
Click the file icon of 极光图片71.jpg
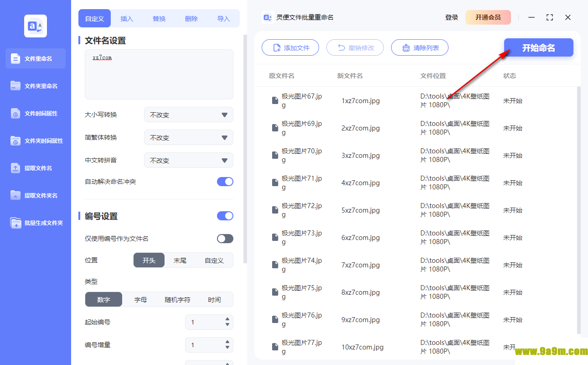tap(275, 182)
